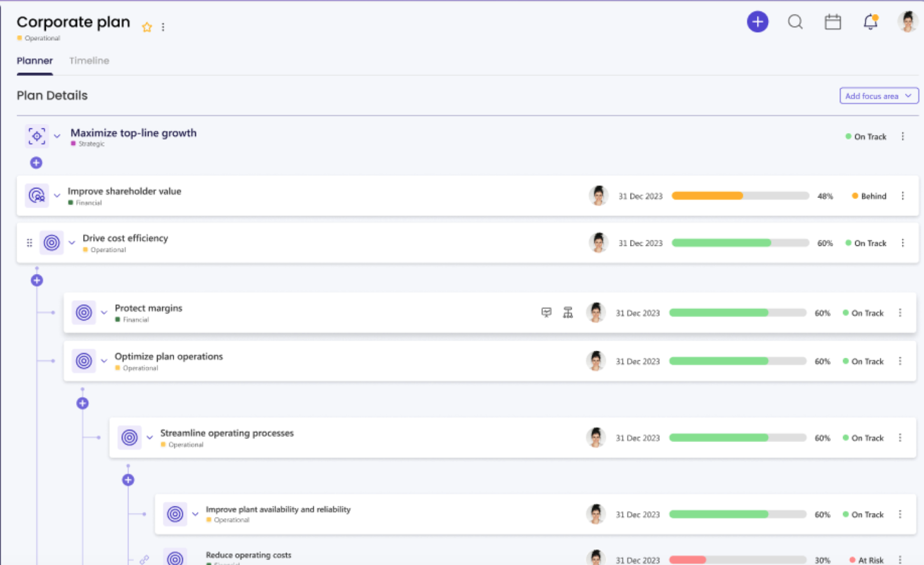Favorite Corporate plan with star icon
This screenshot has height=565, width=924.
tap(147, 27)
